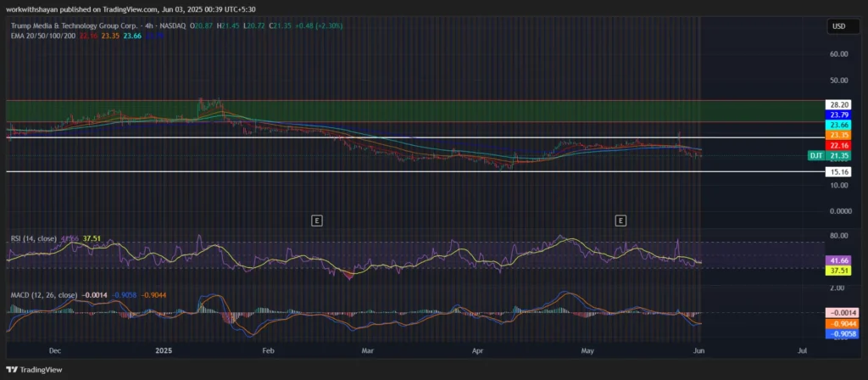Click the May label on time axis
868x380 pixels.
click(588, 350)
